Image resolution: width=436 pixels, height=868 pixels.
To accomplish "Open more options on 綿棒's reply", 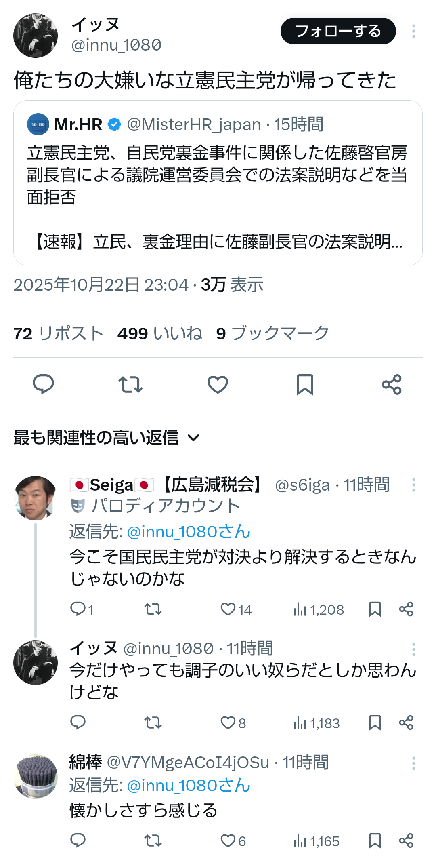I will click(413, 763).
